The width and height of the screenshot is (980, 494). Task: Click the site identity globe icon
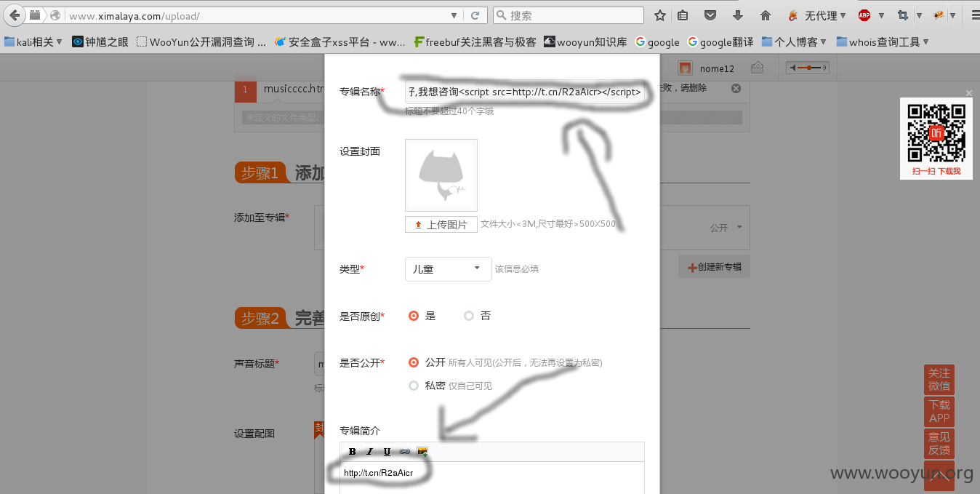tap(55, 15)
